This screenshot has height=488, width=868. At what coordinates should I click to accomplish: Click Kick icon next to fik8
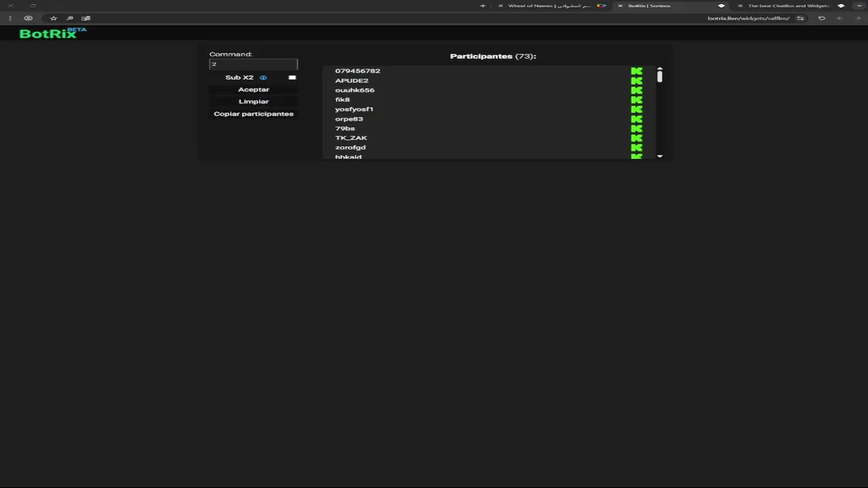coord(636,100)
